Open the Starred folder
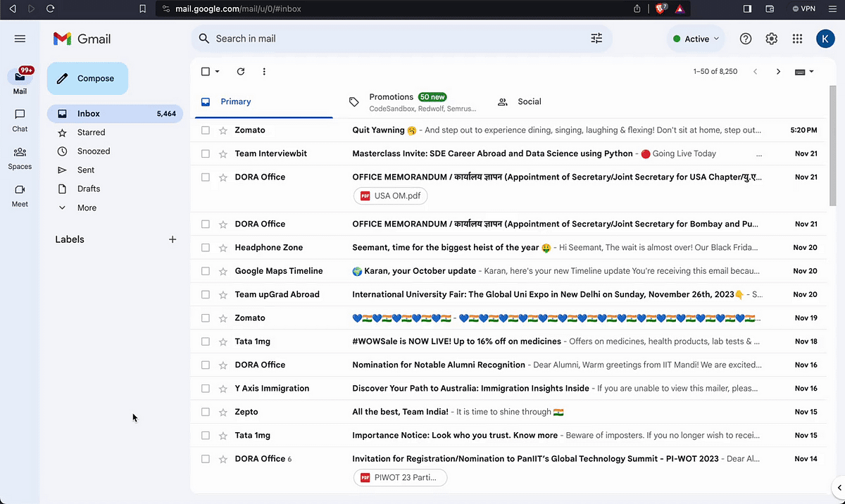The image size is (845, 504). click(x=91, y=132)
